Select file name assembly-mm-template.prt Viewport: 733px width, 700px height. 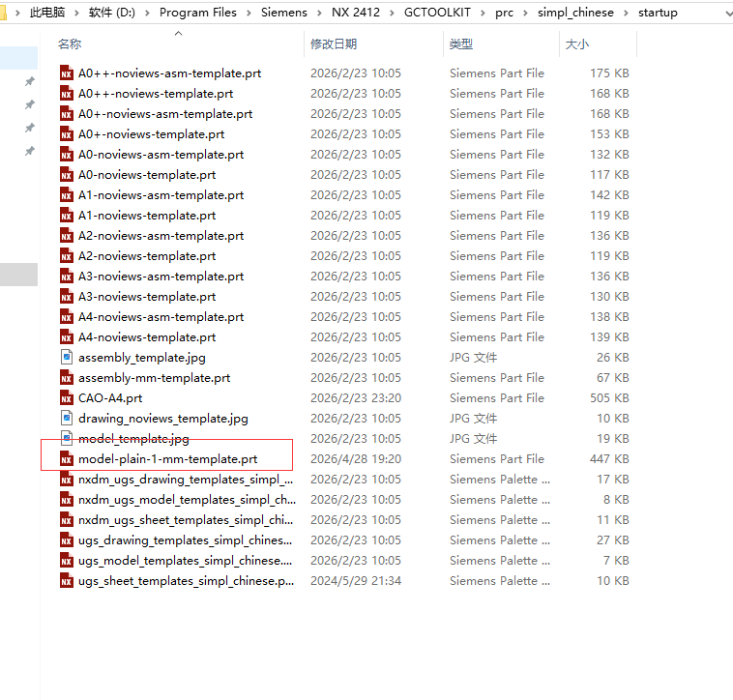(x=155, y=378)
